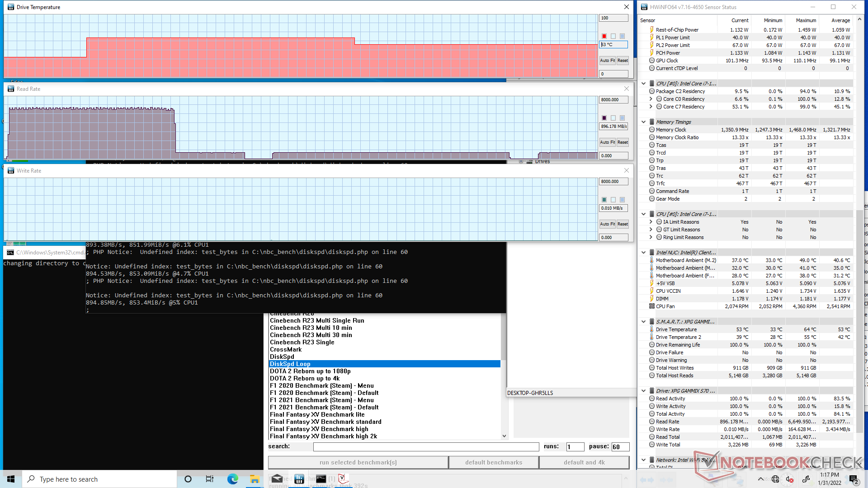Click the Write Total sensor icon
This screenshot has height=488, width=868.
point(651,445)
